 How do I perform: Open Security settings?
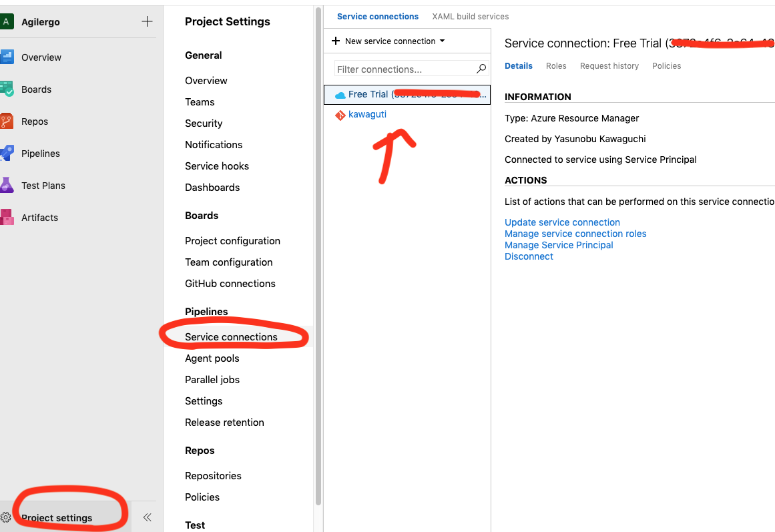coord(204,123)
